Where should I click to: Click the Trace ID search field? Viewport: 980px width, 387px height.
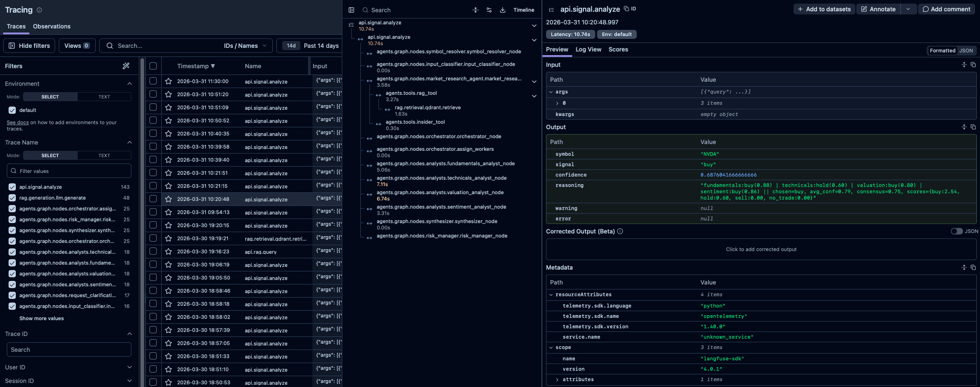pos(69,350)
